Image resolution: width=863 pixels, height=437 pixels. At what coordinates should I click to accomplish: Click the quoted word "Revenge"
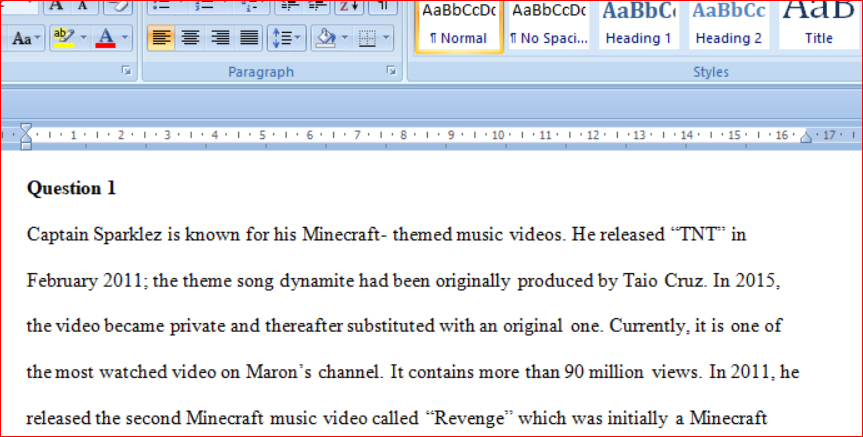click(x=469, y=418)
